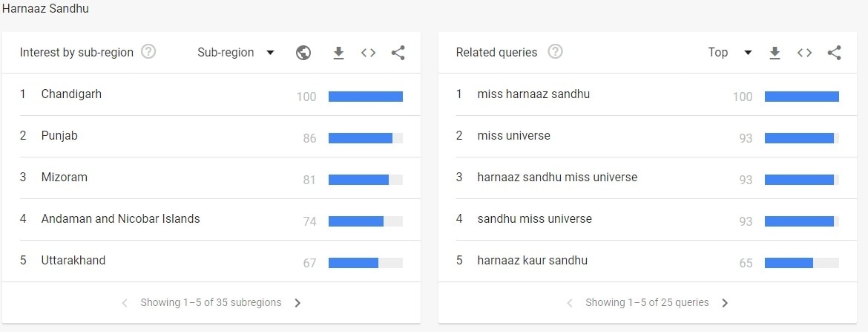
Task: Open help for Interest by sub-region
Action: coord(148,52)
